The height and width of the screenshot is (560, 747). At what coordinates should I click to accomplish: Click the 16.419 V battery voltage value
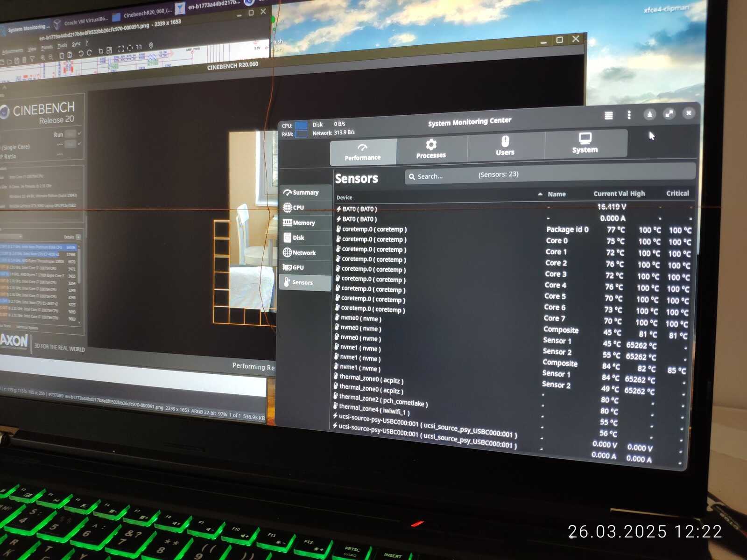612,206
